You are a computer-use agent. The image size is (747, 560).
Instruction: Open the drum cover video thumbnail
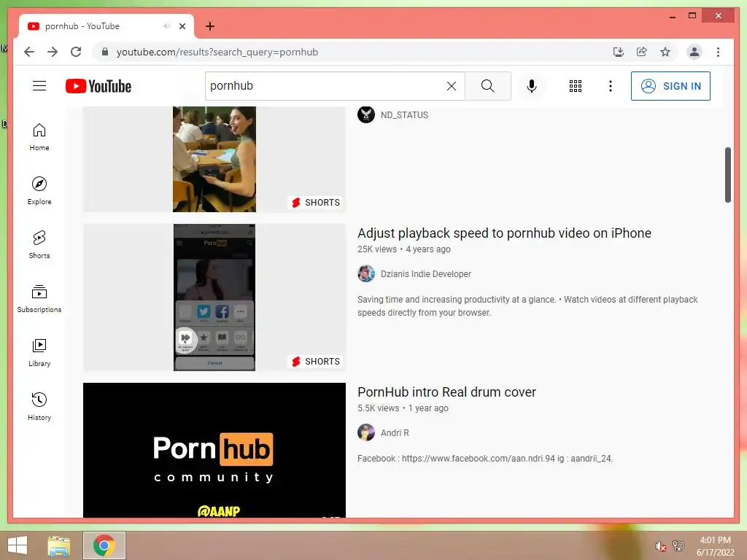214,450
